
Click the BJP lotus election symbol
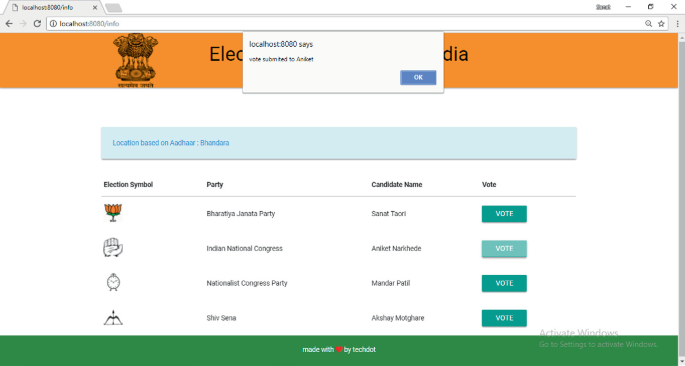[x=113, y=213]
